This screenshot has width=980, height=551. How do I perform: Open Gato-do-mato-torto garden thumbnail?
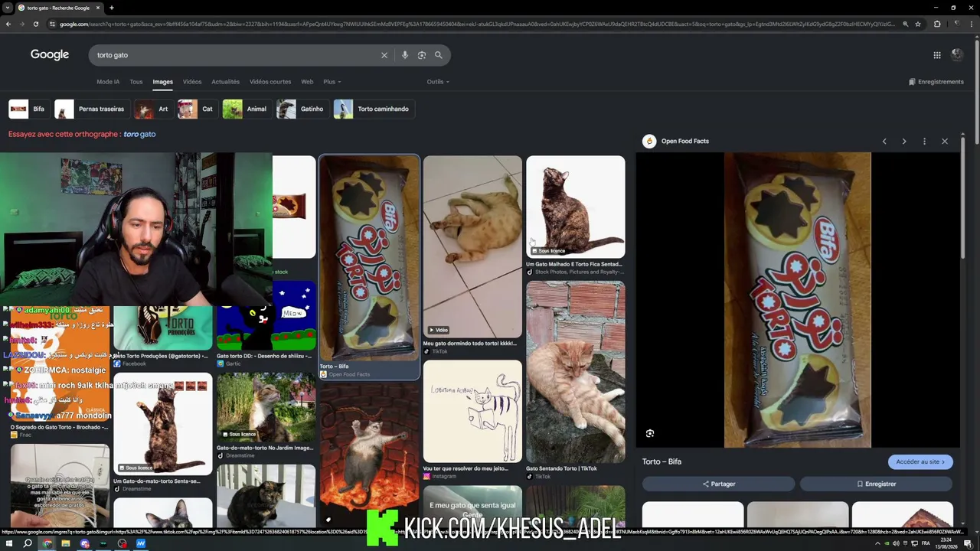266,408
